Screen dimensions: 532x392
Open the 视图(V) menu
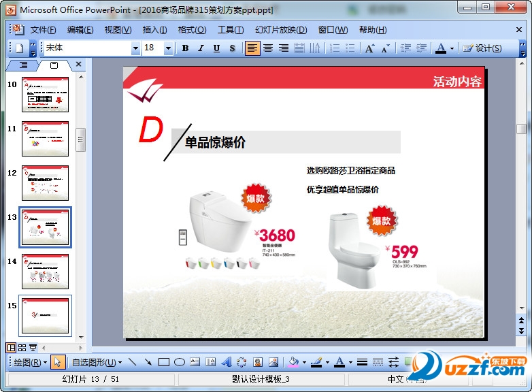click(x=118, y=30)
